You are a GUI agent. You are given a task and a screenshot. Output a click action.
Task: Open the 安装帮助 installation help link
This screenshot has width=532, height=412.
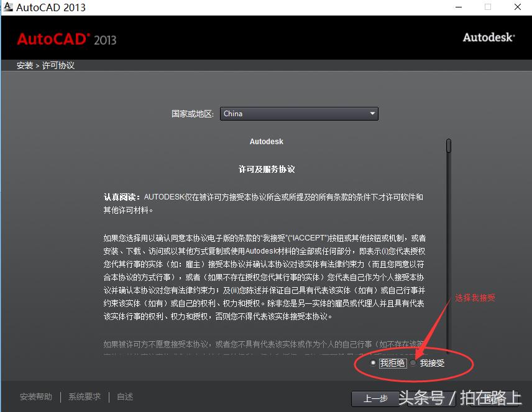pyautogui.click(x=36, y=396)
